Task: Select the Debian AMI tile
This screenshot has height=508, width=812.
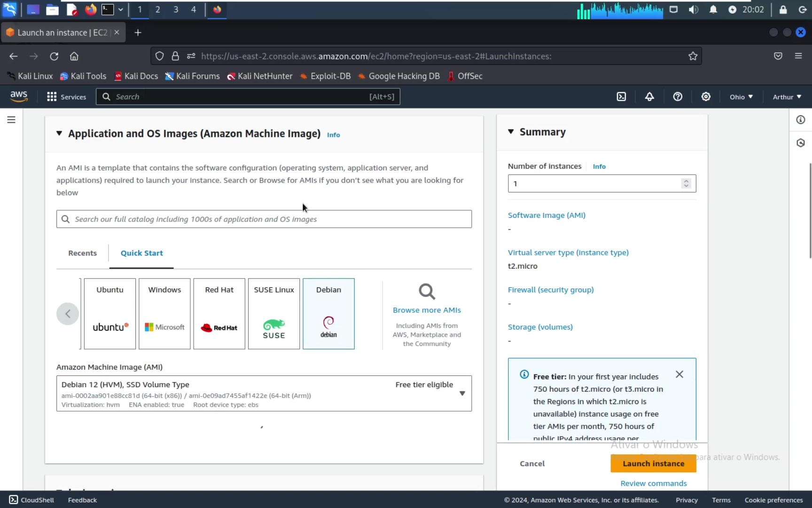Action: pyautogui.click(x=328, y=314)
